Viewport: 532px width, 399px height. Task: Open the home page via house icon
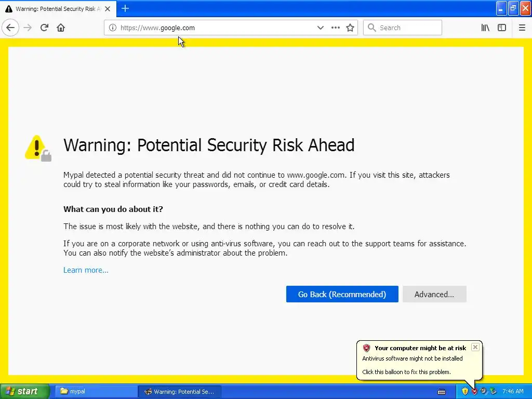[x=61, y=28]
